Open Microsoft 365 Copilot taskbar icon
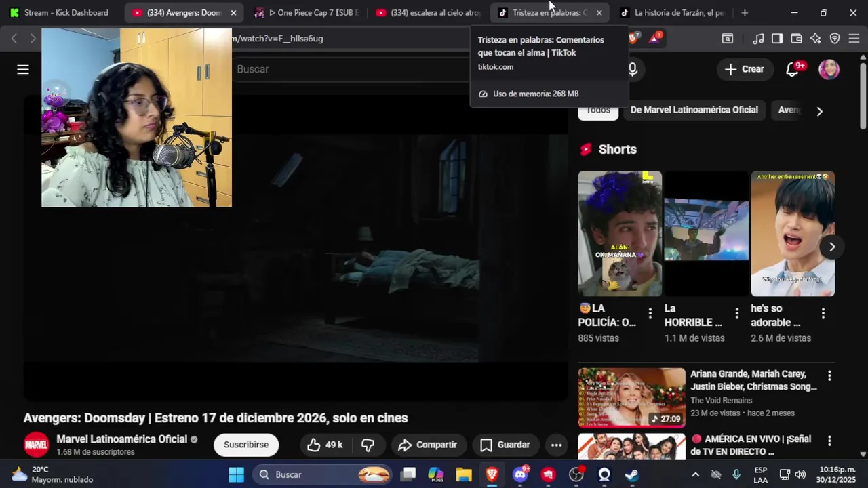868x488 pixels. point(436,474)
